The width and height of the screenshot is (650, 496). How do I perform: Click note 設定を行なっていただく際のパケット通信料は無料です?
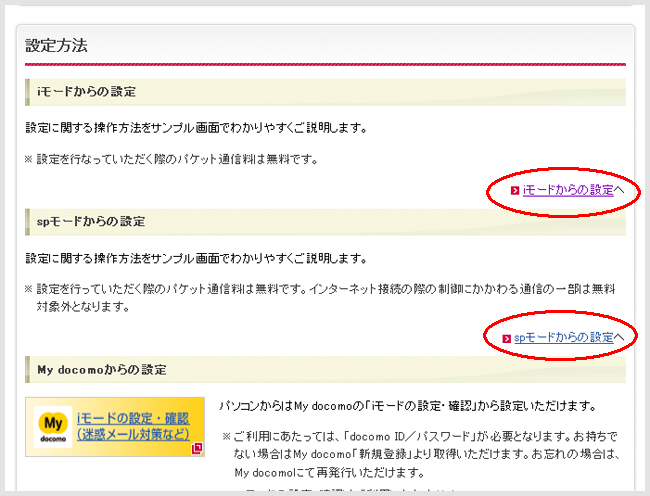tap(172, 159)
